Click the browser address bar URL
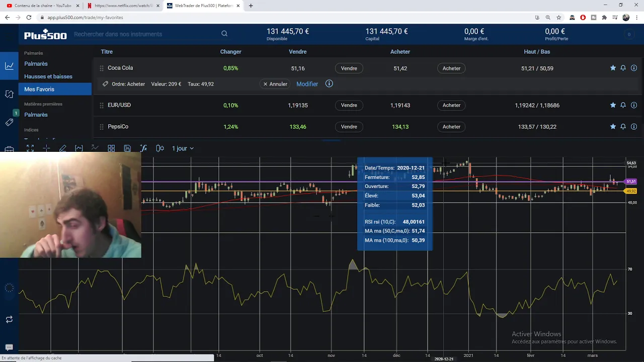Screen dimensions: 644x362 click(85, 17)
